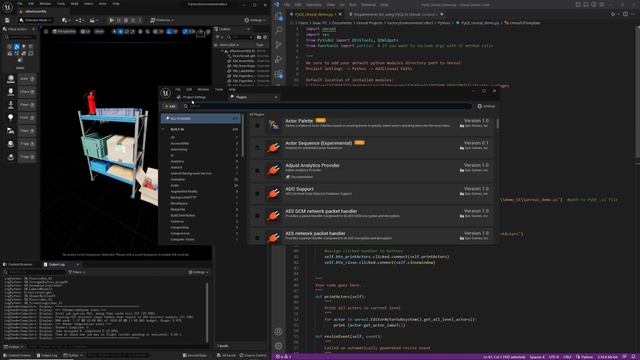This screenshot has height=360, width=640.
Task: Open VS Code Search from activity bar
Action: click(x=279, y=30)
